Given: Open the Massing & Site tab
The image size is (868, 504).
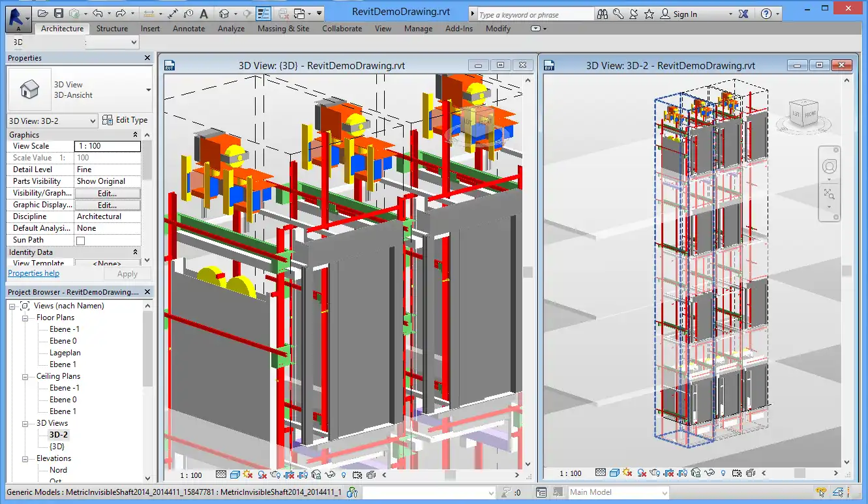Looking at the screenshot, I should pos(283,29).
